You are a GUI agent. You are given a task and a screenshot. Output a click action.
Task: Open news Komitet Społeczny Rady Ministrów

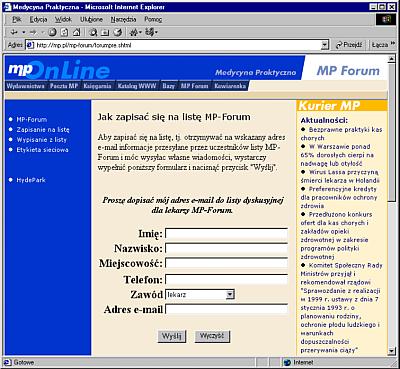pos(341,308)
